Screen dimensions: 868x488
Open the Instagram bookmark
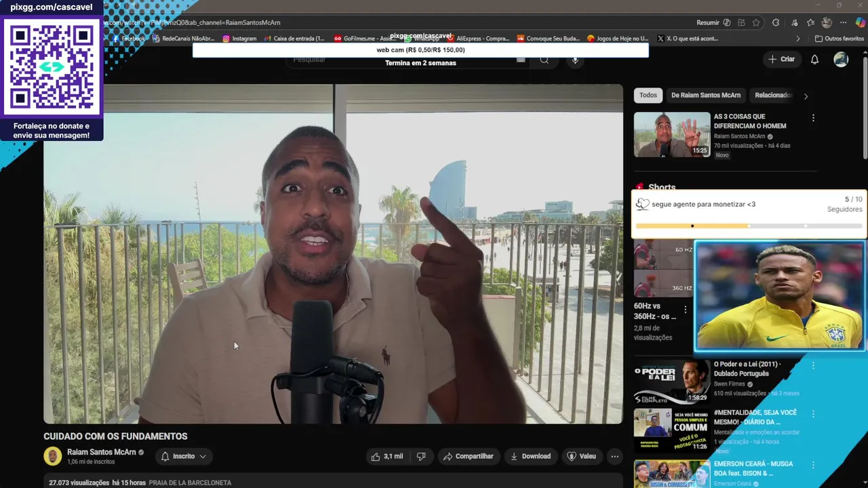point(239,39)
